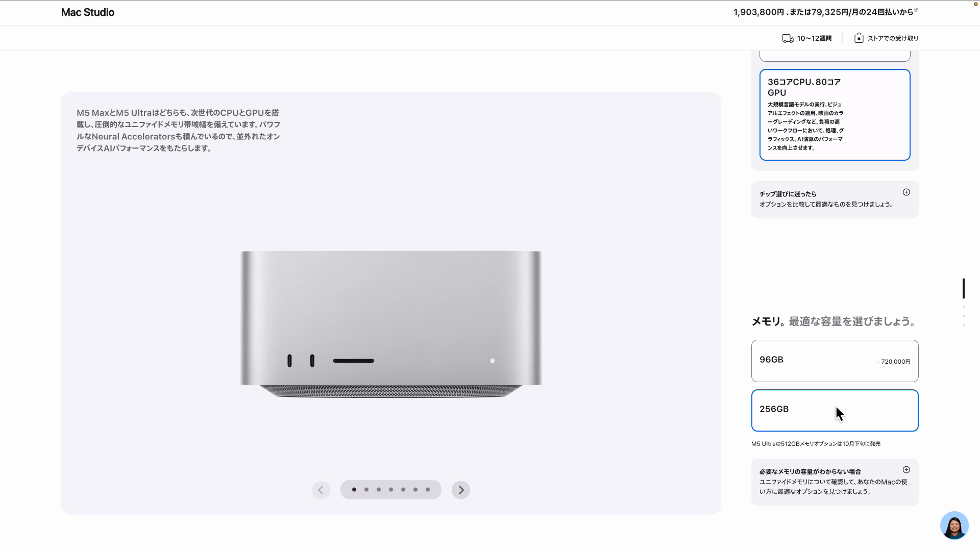Expand チップ選びに迷ったら with plus icon

tap(906, 192)
